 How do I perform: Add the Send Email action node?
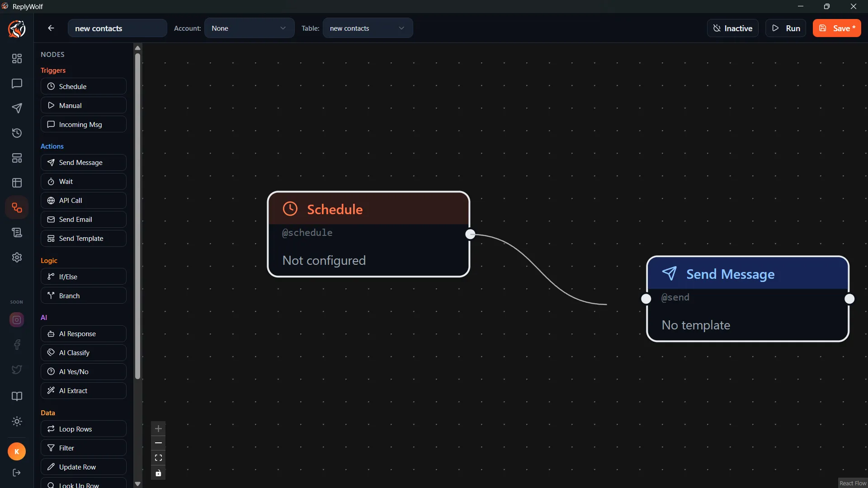(x=84, y=219)
